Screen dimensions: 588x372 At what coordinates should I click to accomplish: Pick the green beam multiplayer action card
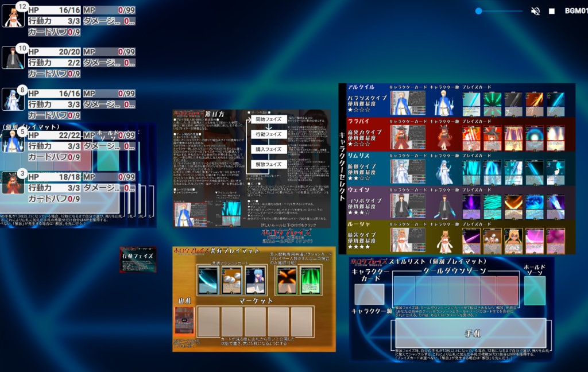(x=311, y=281)
